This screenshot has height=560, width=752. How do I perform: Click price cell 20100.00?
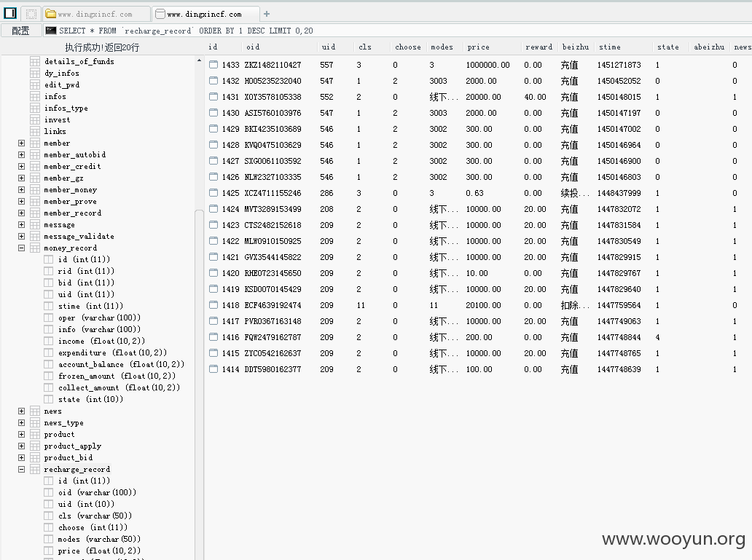click(483, 305)
